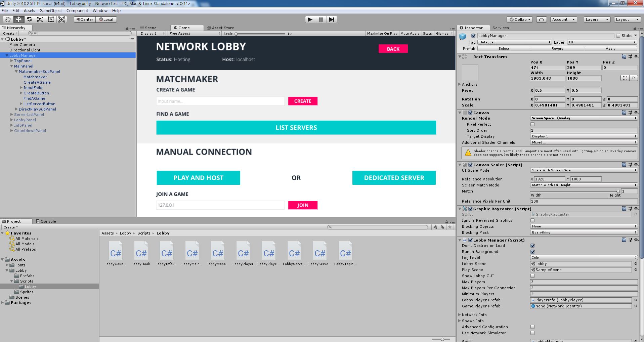The width and height of the screenshot is (644, 342).
Task: Select the Move tool in the toolbar
Action: pyautogui.click(x=18, y=19)
